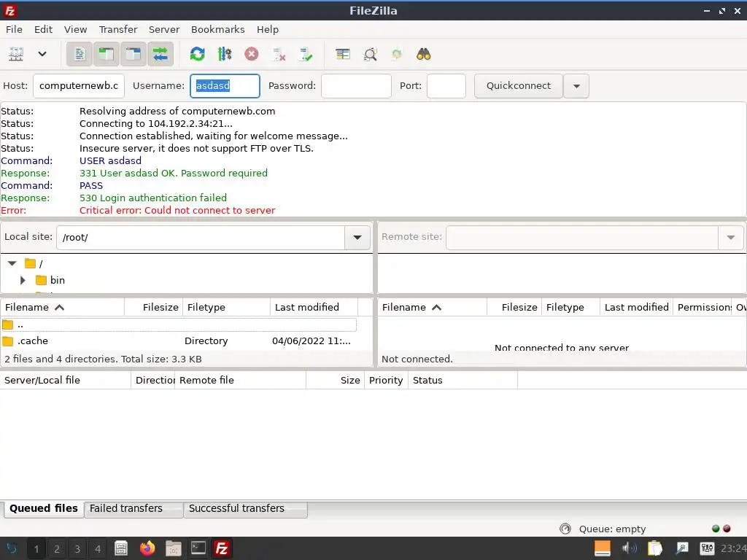Open the Server menu
Screen dimensions: 747x560
tap(164, 29)
